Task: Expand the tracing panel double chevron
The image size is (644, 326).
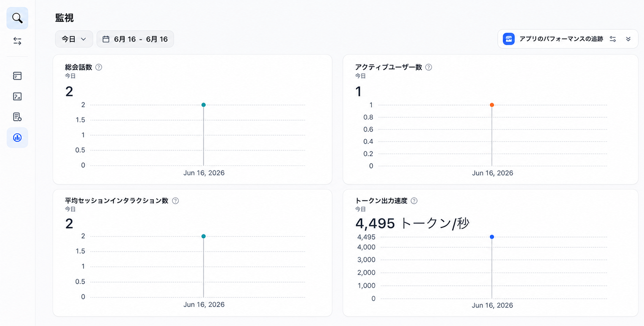Action: tap(628, 39)
